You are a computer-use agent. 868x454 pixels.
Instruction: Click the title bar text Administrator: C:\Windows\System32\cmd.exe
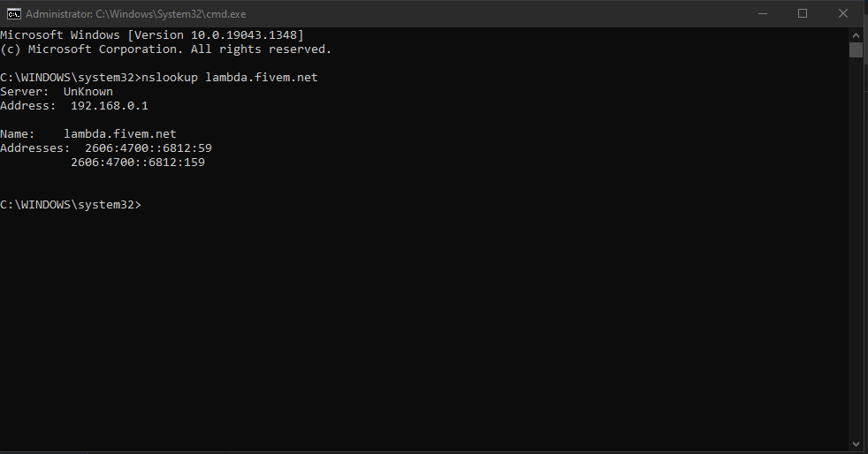click(135, 14)
